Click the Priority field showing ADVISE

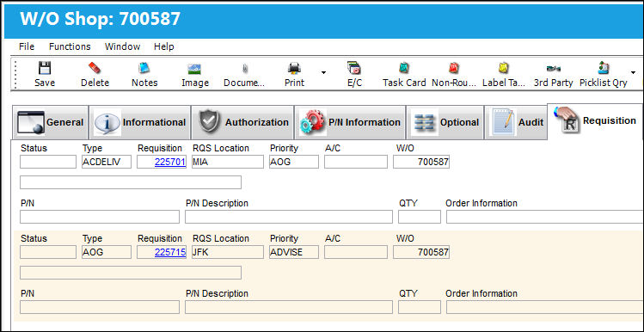point(294,252)
